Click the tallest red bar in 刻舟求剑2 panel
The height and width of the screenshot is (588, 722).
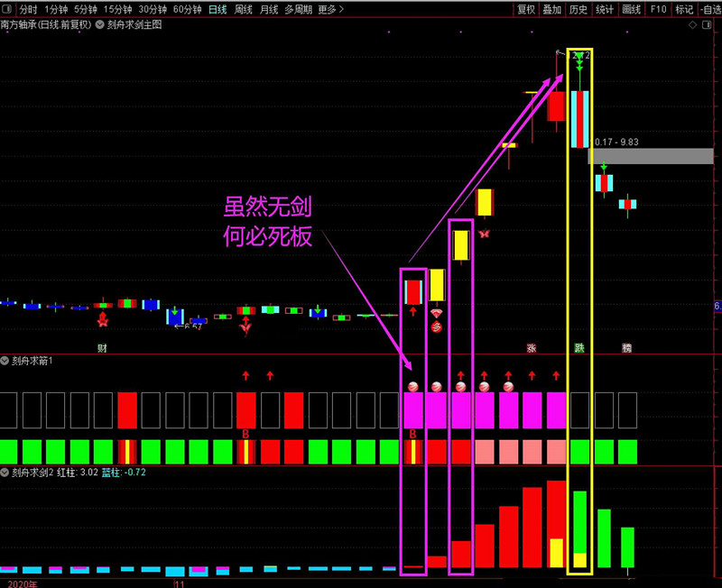tap(556, 524)
